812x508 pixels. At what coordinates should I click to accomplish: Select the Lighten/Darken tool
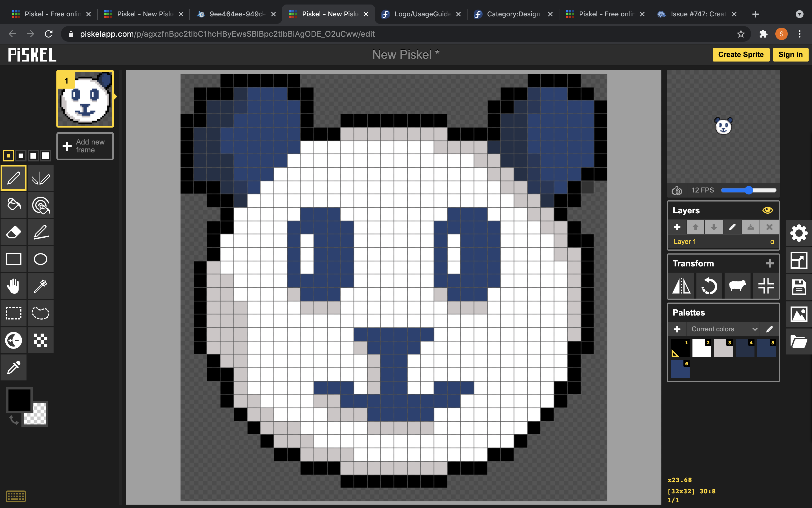14,340
